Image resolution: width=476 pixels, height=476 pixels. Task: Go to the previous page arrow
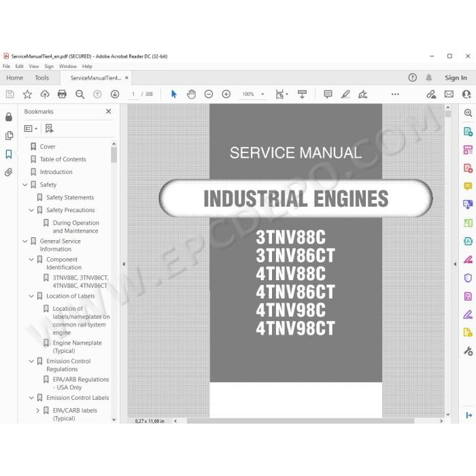97,95
